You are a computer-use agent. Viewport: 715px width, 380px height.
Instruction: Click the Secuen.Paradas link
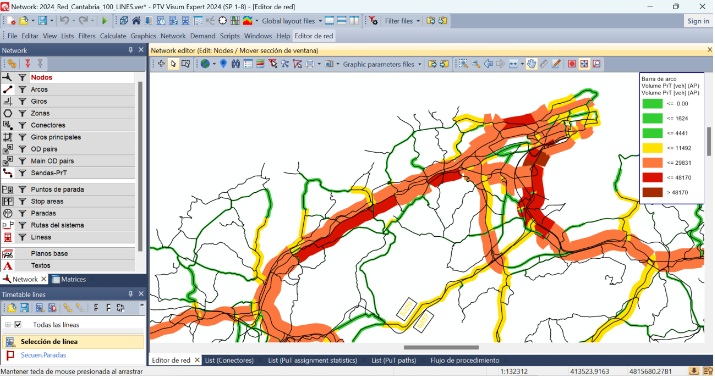[43, 355]
